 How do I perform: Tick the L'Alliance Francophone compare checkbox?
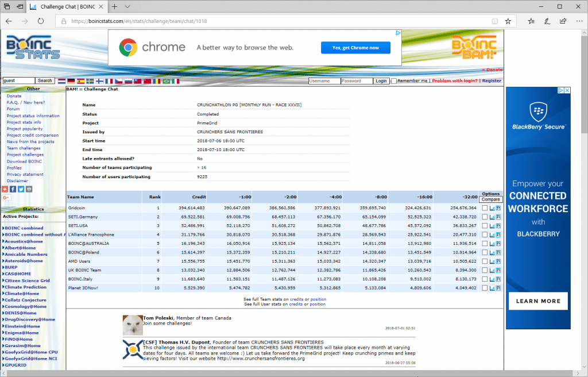(485, 234)
